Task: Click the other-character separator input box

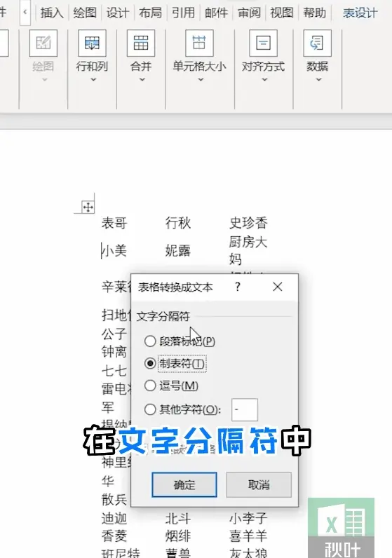Action: tap(245, 409)
